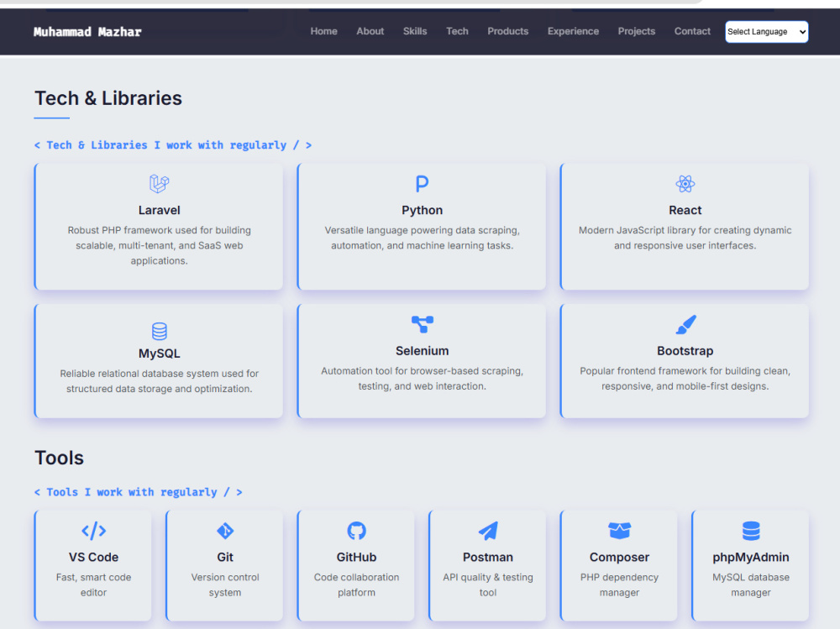
Task: Click 'Reliable relational database system' description
Action: tap(159, 381)
